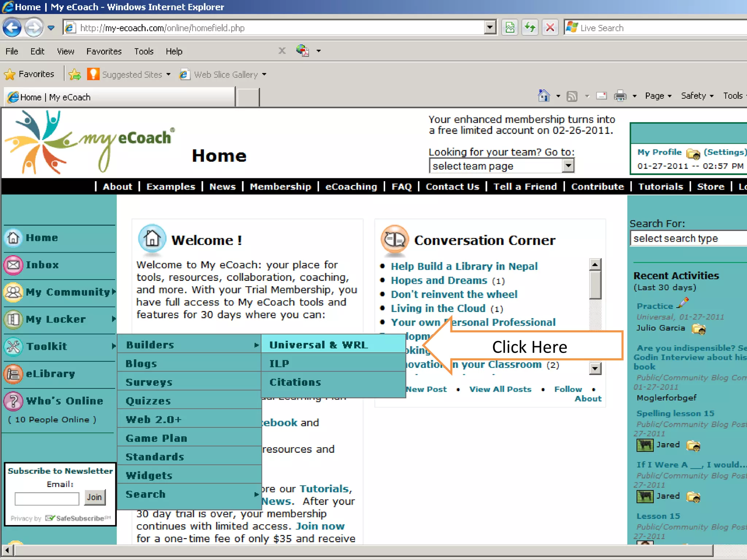This screenshot has height=560, width=747.
Task: Click the My Locker sidebar icon
Action: [13, 319]
